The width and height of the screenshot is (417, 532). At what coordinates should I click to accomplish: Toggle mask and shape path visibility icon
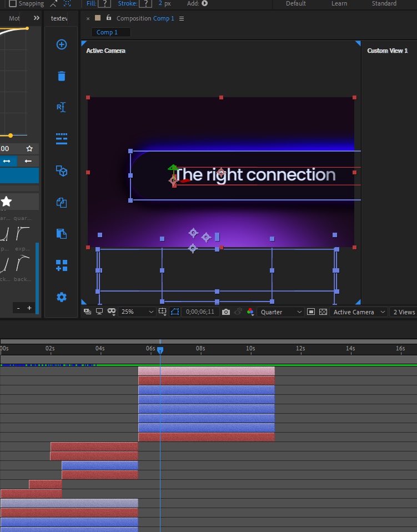[175, 312]
